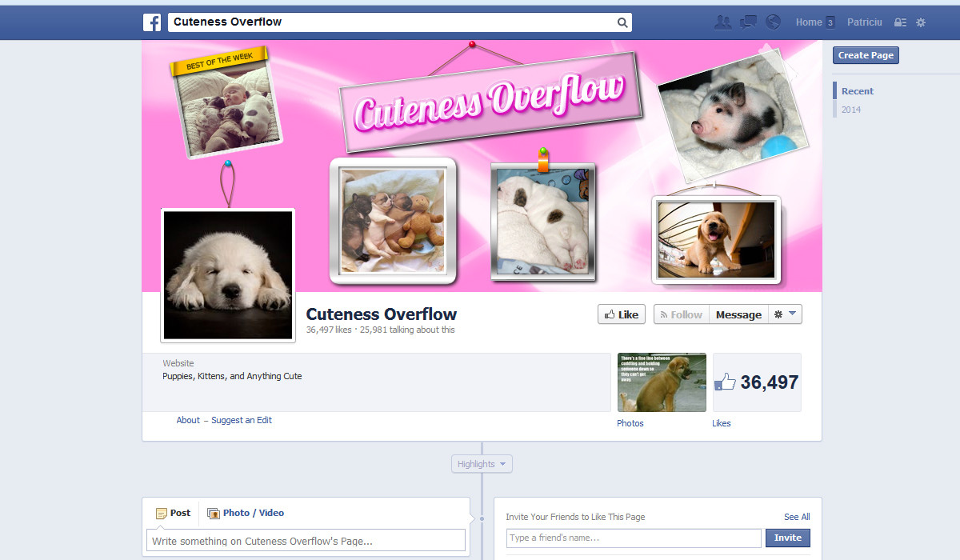
Task: Open the Likes link
Action: (722, 423)
